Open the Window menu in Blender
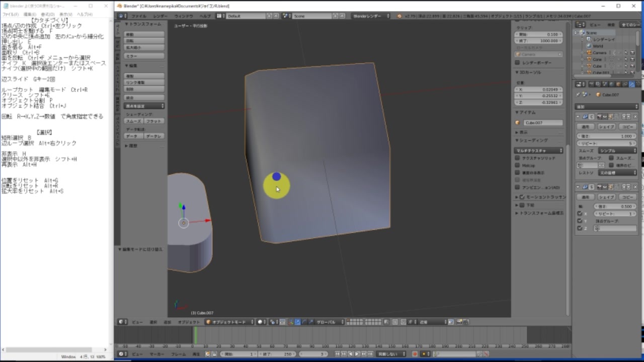Screen dimensions: 644x362 [184, 16]
